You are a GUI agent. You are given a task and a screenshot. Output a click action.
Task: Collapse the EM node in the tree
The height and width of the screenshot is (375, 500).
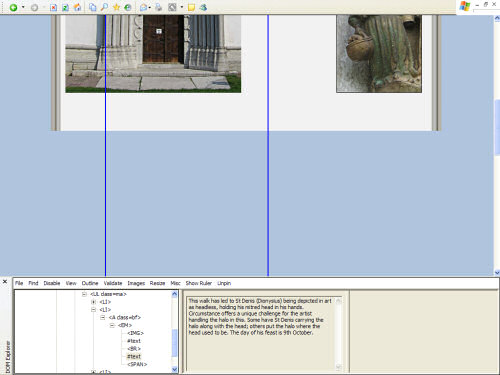click(x=112, y=325)
